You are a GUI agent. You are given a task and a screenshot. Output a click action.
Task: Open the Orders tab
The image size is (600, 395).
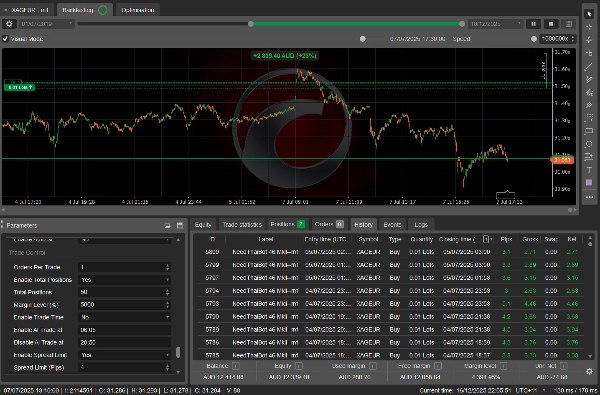[x=329, y=224]
